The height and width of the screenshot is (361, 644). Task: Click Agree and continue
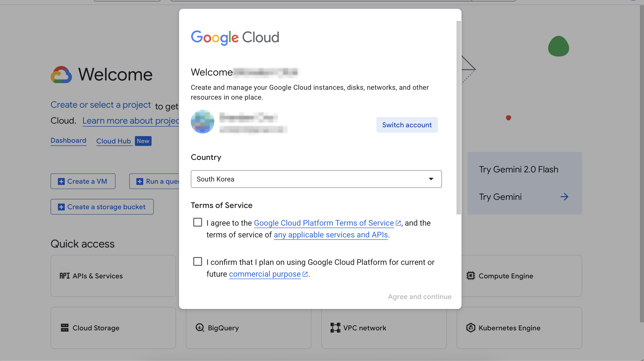coord(420,297)
